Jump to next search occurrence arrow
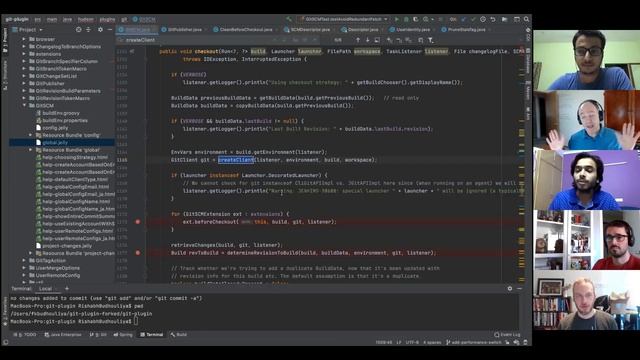 pyautogui.click(x=367, y=40)
